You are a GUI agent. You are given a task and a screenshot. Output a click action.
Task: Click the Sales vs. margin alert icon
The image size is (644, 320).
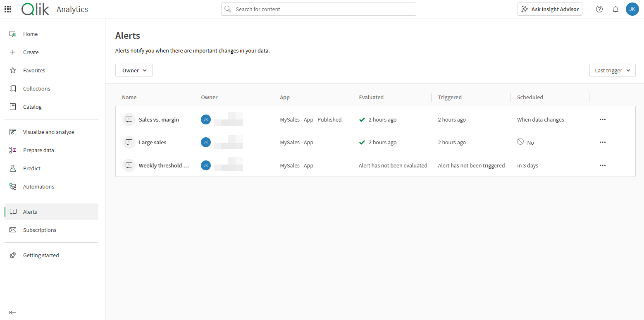pyautogui.click(x=129, y=119)
